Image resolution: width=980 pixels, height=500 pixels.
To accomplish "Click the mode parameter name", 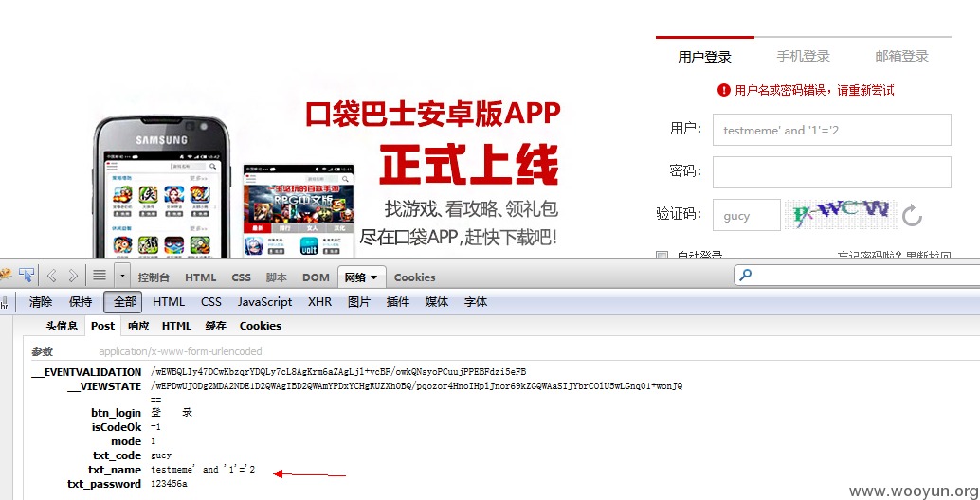I will click(126, 441).
